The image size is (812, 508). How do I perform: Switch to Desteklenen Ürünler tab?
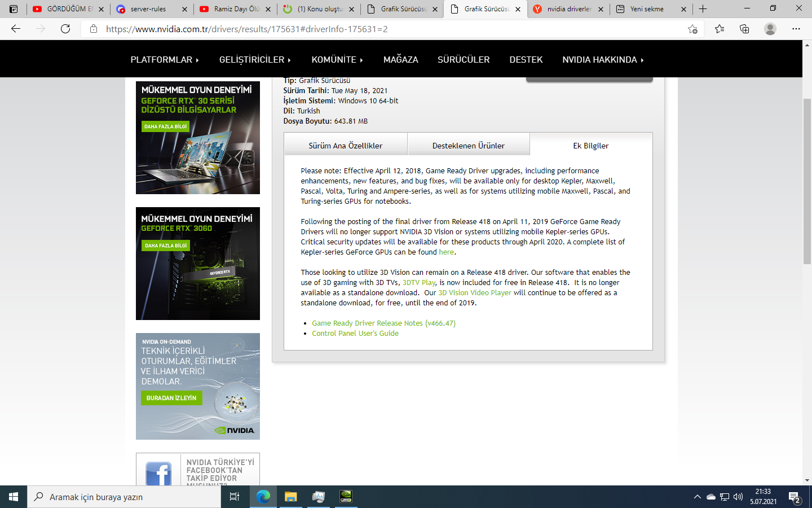point(469,145)
